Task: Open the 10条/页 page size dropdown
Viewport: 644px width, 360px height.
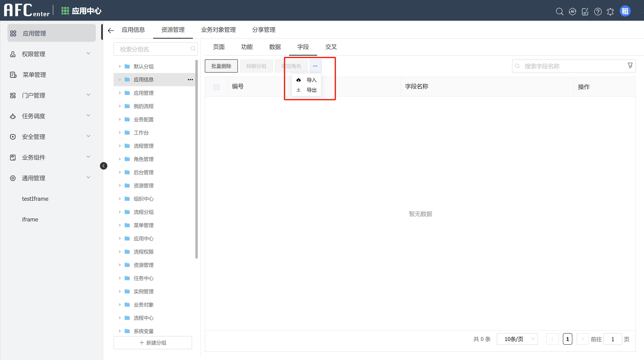Action: [517, 339]
